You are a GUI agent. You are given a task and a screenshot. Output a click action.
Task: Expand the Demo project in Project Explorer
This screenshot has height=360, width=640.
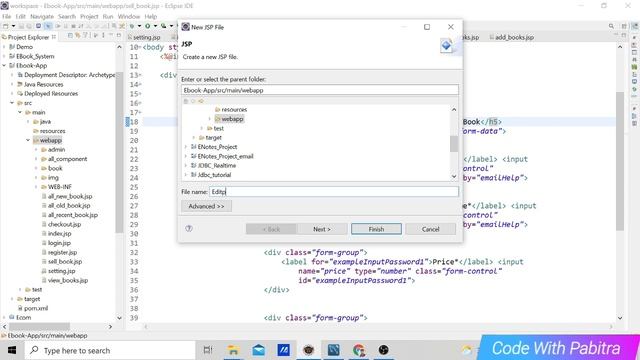pyautogui.click(x=4, y=47)
